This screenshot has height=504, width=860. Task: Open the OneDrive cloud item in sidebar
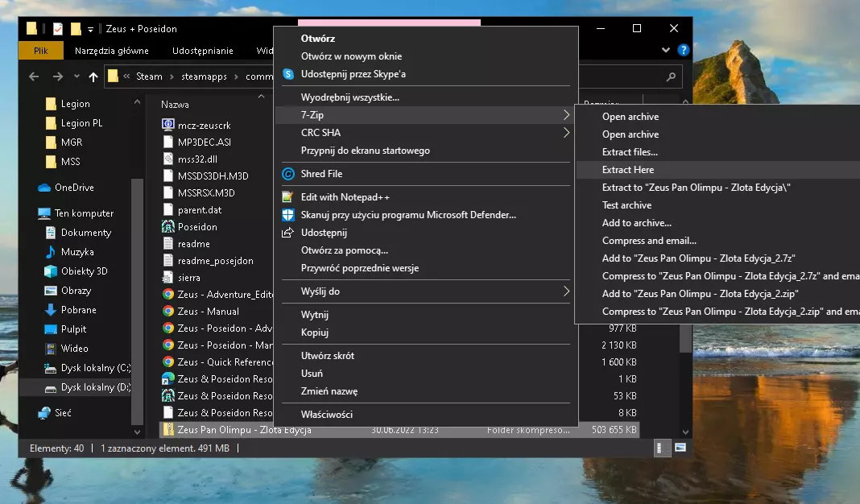[x=74, y=188]
